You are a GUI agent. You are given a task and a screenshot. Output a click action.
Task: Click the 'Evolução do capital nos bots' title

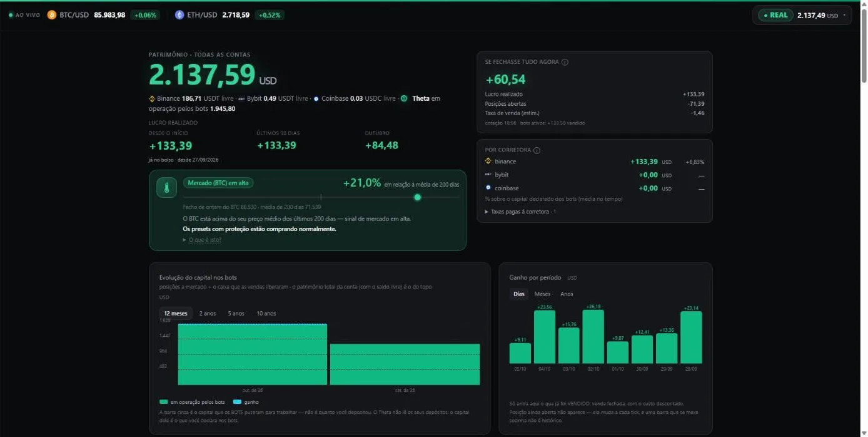point(198,277)
